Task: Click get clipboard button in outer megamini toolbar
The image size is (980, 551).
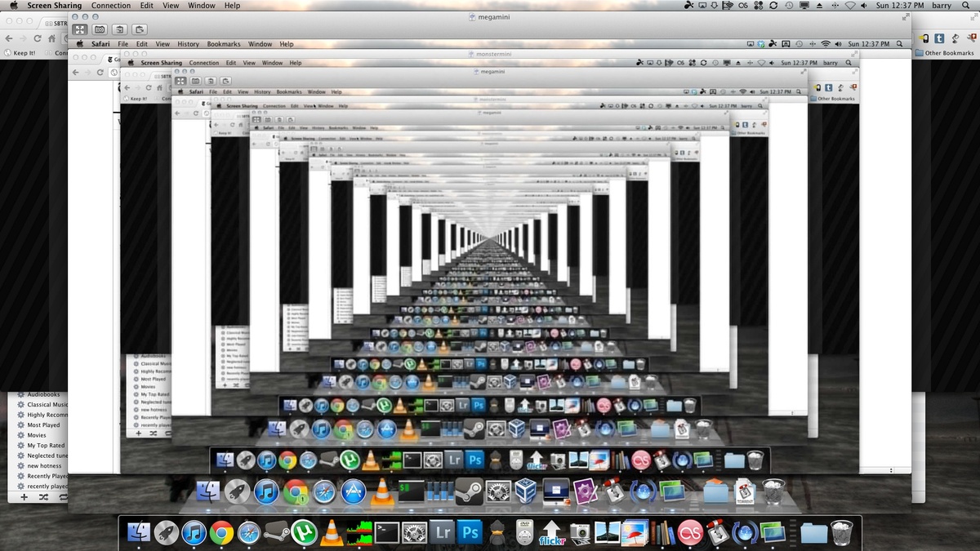Action: (121, 29)
